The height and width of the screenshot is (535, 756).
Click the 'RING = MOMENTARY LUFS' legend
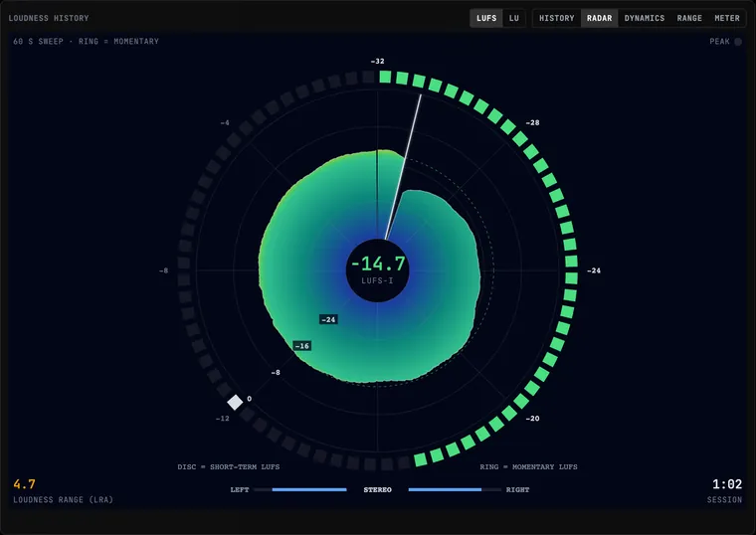[528, 466]
